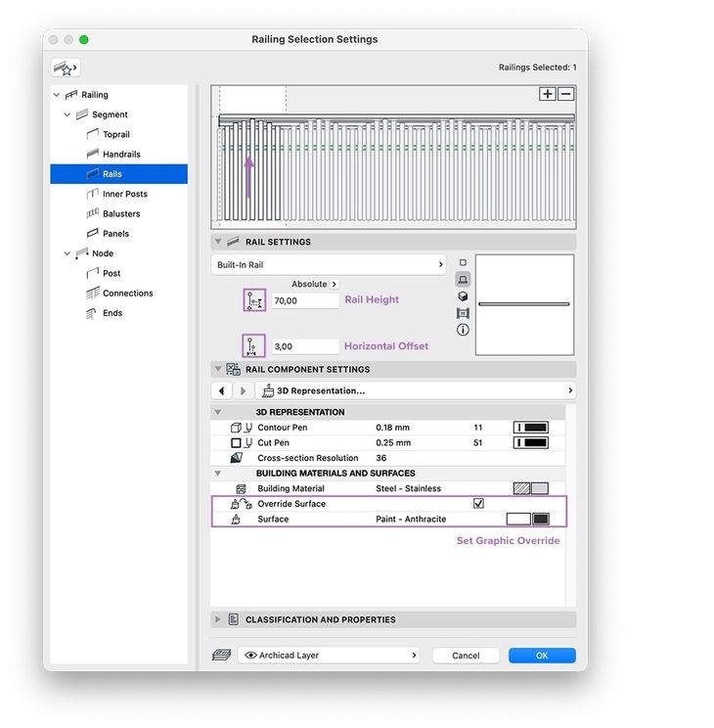Zoom out the preview with minus button
Viewport: 714px width, 728px height.
566,94
